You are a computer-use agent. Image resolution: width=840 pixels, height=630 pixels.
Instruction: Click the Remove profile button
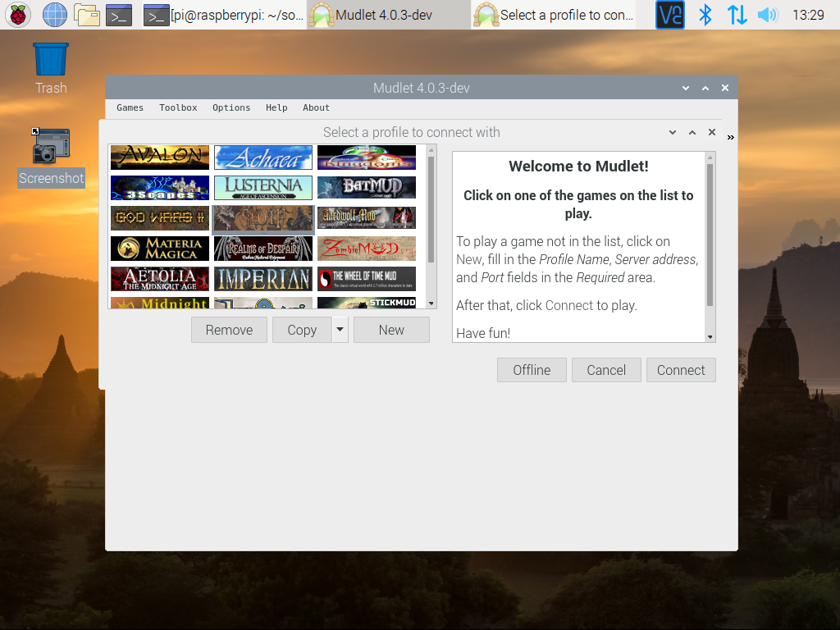click(x=230, y=330)
